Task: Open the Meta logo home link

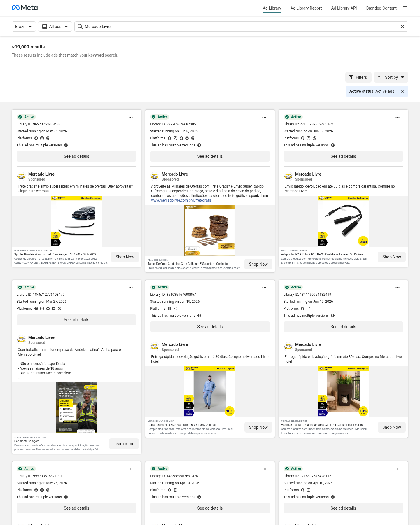Action: point(25,8)
